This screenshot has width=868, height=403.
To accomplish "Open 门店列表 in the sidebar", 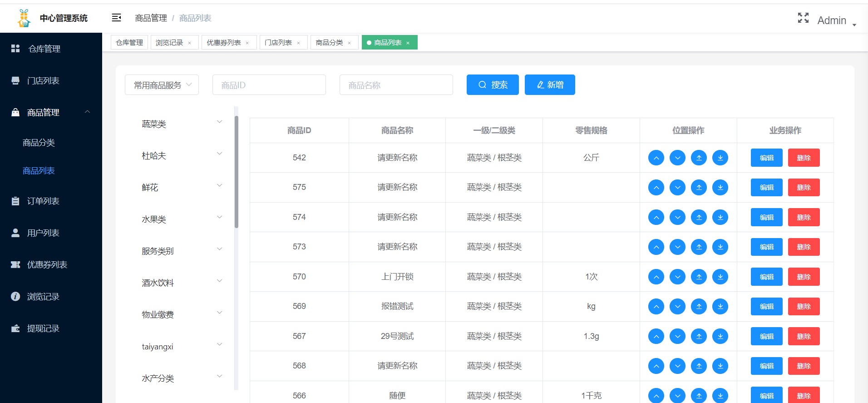I will 51,80.
